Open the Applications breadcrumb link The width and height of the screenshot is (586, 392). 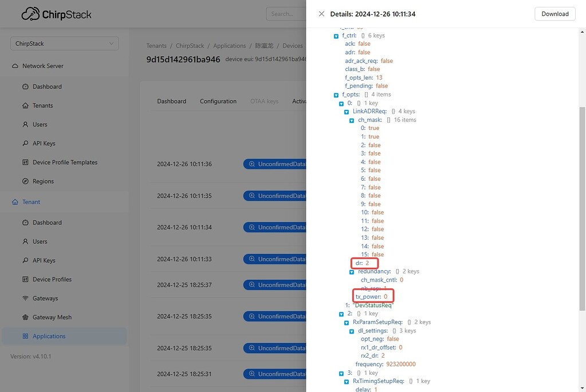[229, 45]
